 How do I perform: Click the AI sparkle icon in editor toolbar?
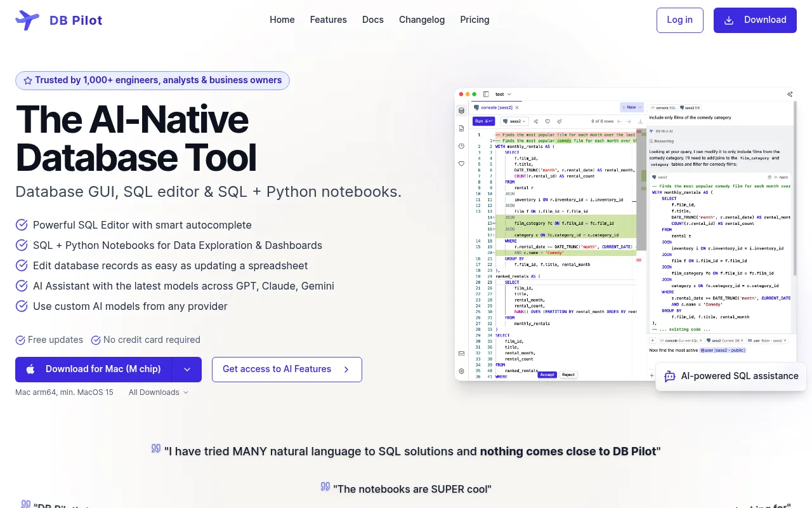[x=536, y=121]
